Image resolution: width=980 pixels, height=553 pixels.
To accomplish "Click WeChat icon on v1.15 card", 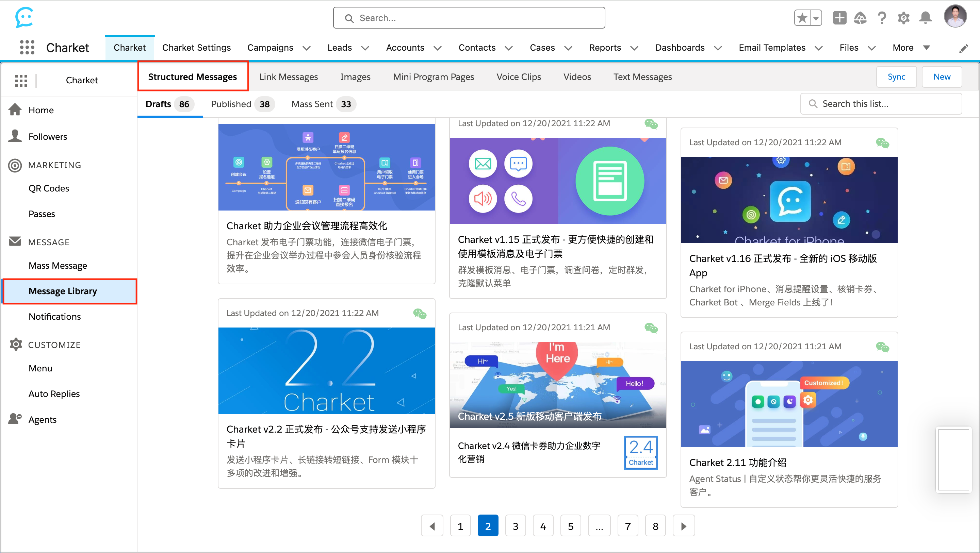I will point(651,124).
